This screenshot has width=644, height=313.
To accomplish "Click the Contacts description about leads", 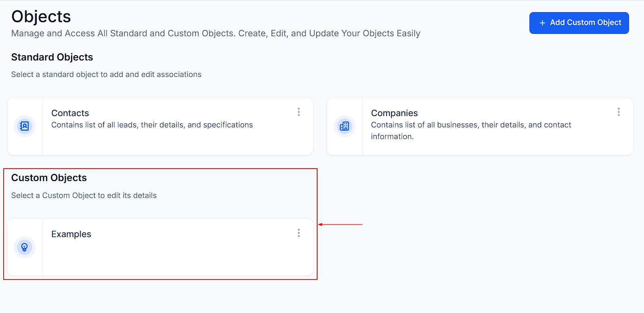I will [152, 125].
